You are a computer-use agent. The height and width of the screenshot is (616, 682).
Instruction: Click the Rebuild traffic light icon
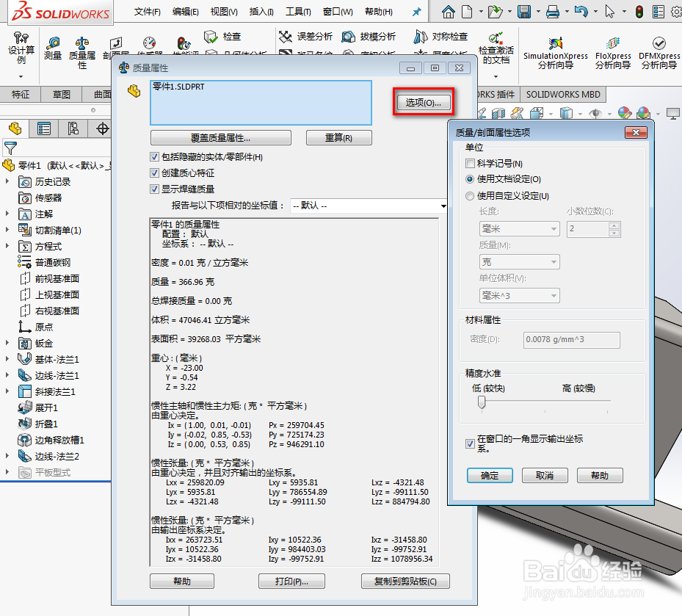pos(639,11)
